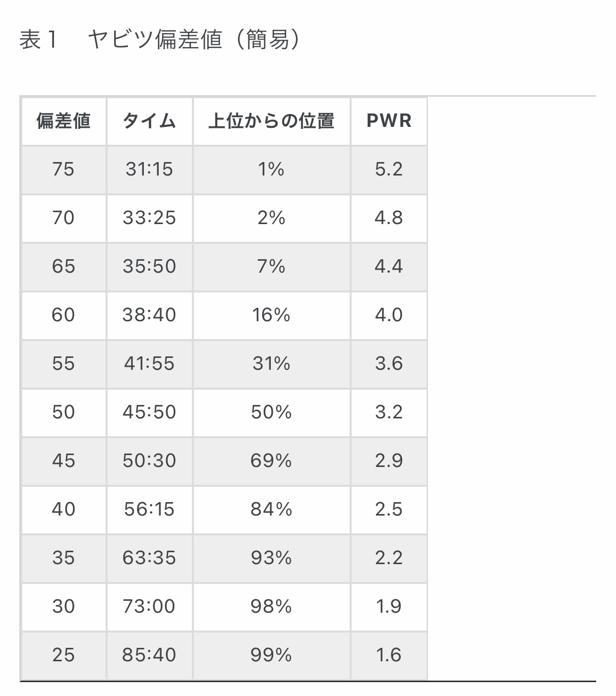The width and height of the screenshot is (616, 696).
Task: Click the 41:55 time cell
Action: 149,364
